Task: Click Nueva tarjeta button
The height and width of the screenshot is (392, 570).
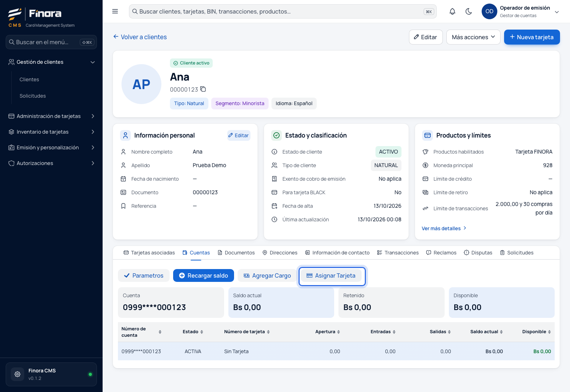Action: tap(532, 37)
